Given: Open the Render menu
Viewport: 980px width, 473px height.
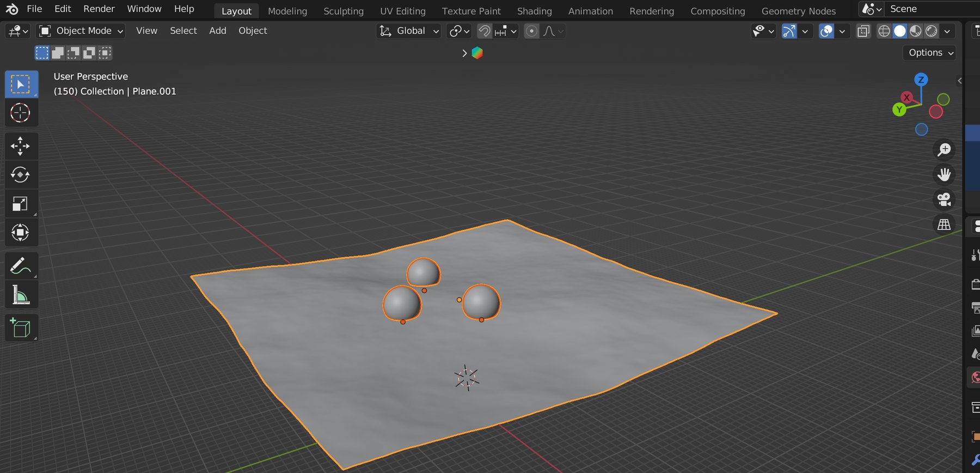Looking at the screenshot, I should coord(99,9).
